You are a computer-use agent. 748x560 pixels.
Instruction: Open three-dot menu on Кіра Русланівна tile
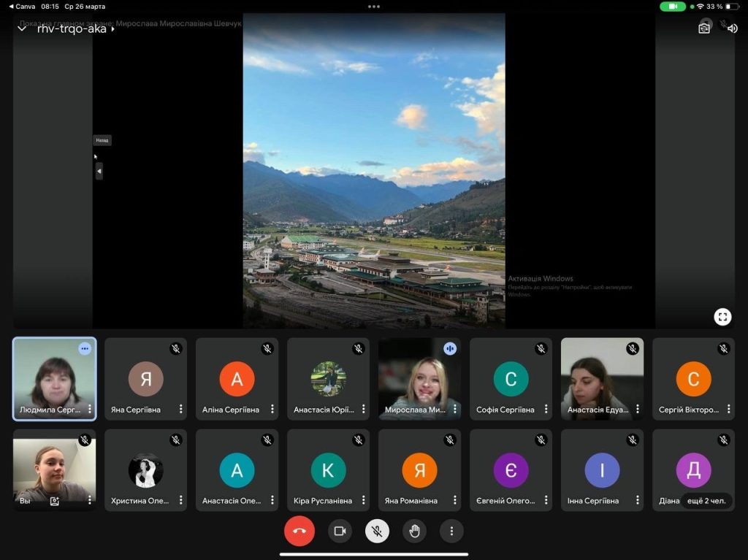(x=364, y=500)
